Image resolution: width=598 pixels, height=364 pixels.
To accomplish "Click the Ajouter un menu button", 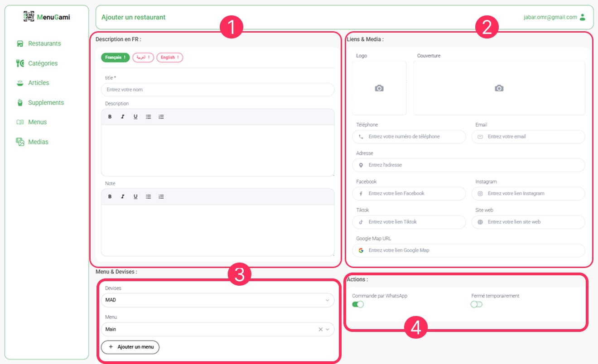I will (130, 347).
